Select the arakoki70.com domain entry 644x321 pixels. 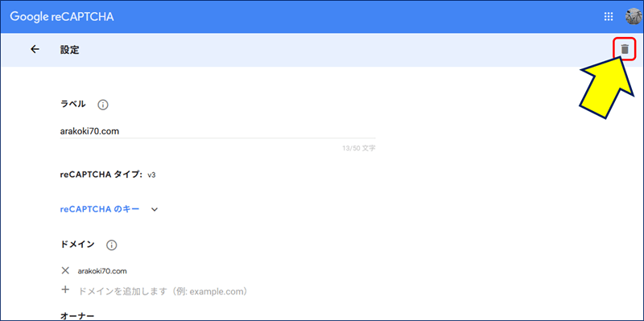(x=102, y=271)
